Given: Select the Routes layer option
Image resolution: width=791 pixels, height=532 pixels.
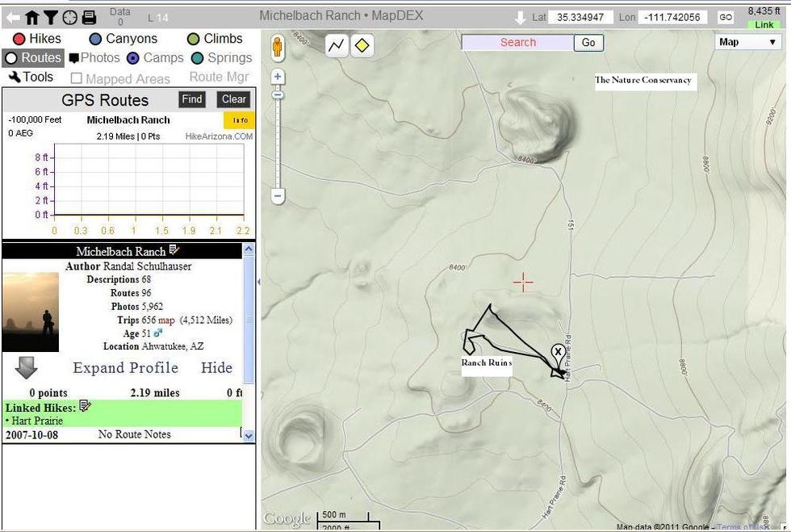Looking at the screenshot, I should click(33, 58).
